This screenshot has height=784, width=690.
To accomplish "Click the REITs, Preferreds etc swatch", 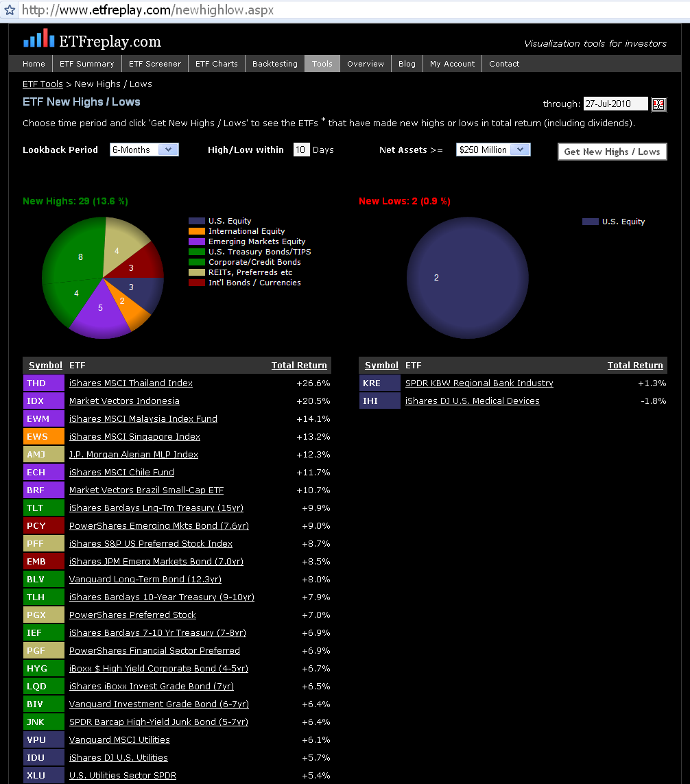I will pos(196,272).
